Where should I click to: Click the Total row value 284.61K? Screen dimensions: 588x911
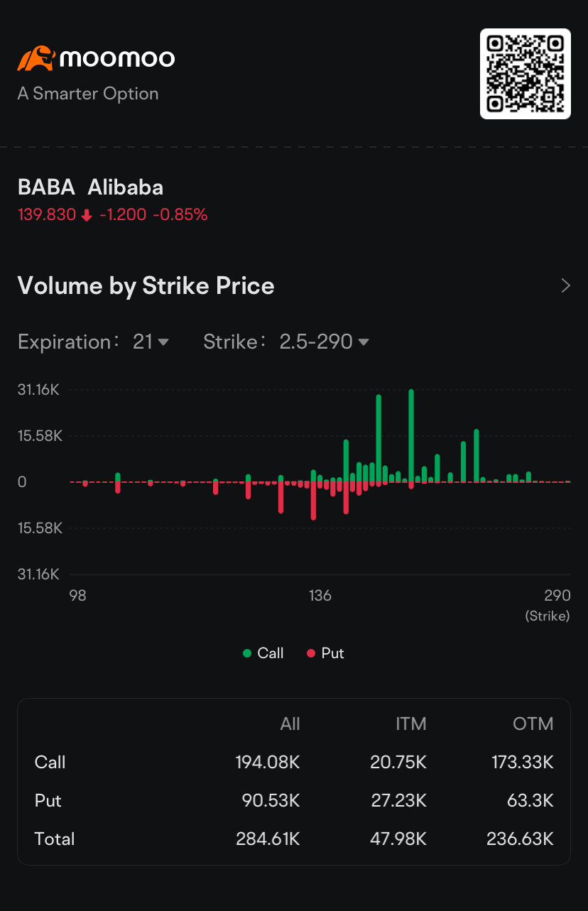click(268, 839)
